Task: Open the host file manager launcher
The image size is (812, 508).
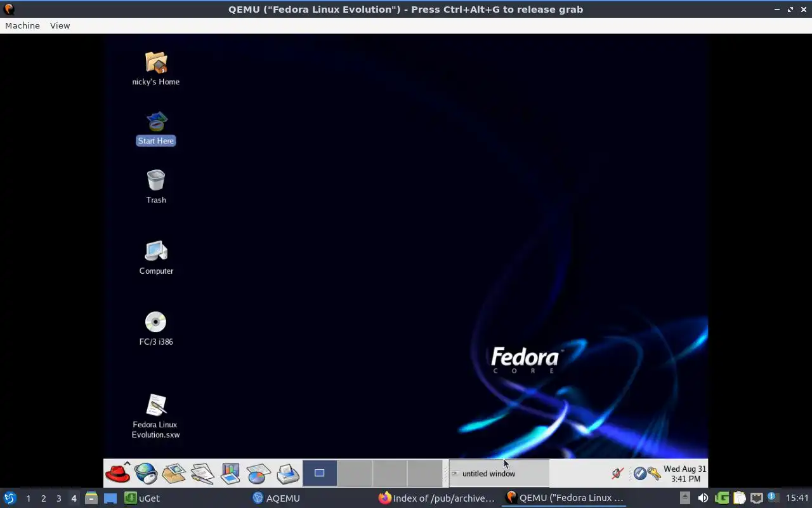Action: tap(91, 498)
